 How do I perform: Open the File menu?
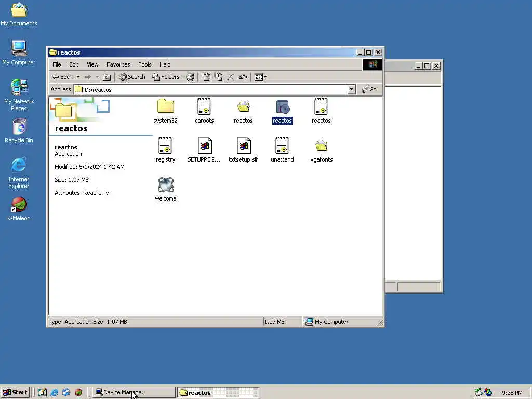pyautogui.click(x=57, y=64)
